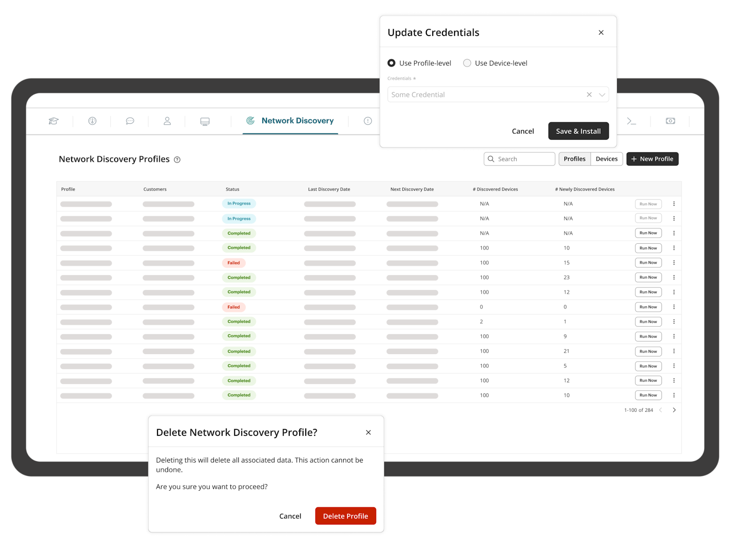Open three-dot menu for the first profile row
The height and width of the screenshot is (560, 739).
[x=674, y=204]
